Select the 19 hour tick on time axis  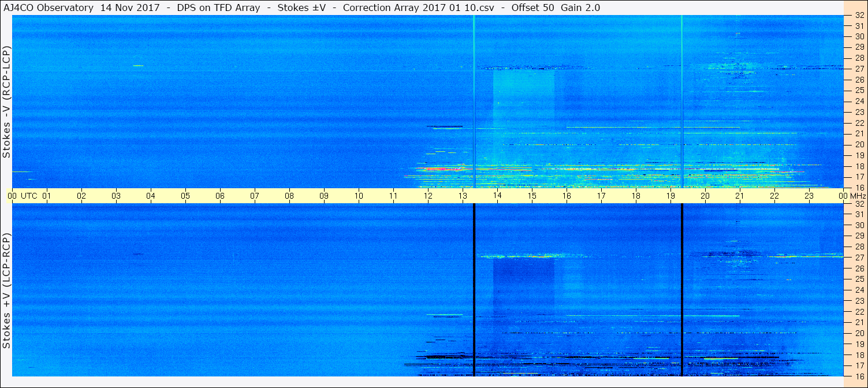pyautogui.click(x=670, y=196)
